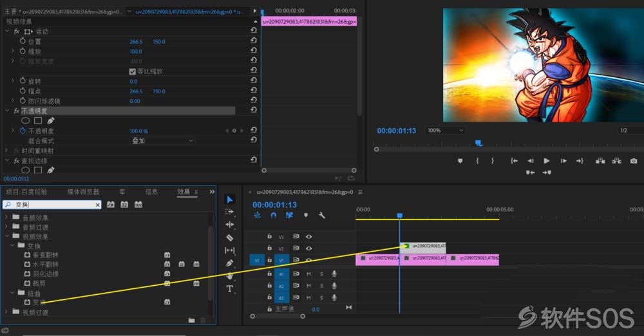
Task: Select the Ripple Edit tool
Action: click(230, 225)
